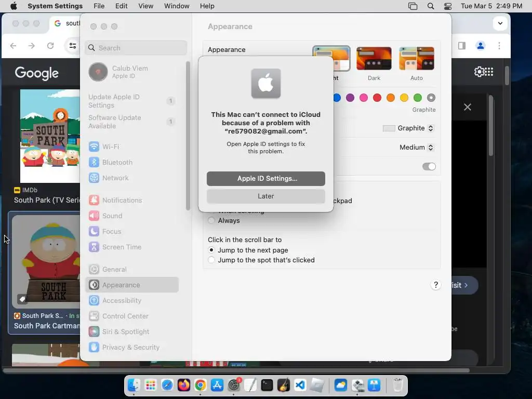Pick the purple accent color
532x399 pixels.
pyautogui.click(x=350, y=98)
